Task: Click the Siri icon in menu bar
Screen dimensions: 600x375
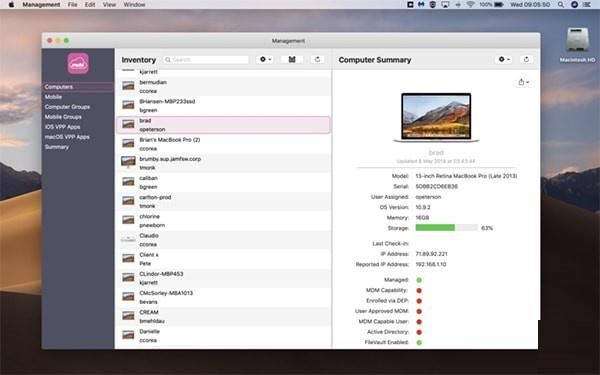Action: [574, 5]
